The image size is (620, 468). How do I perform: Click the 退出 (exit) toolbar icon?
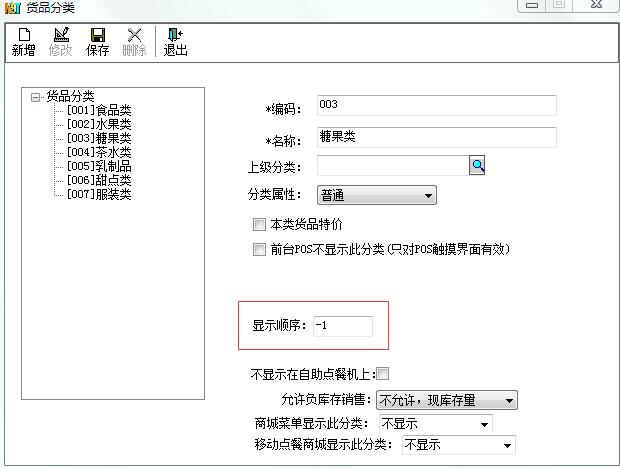coord(175,42)
